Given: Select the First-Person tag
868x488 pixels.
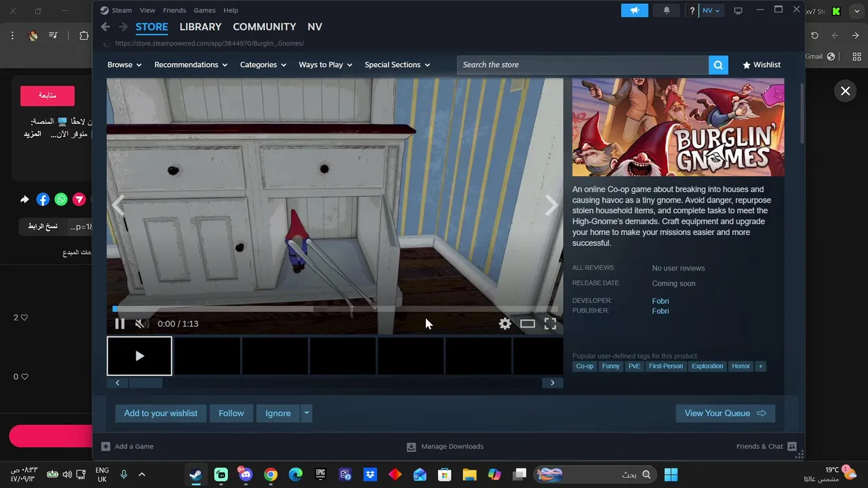Looking at the screenshot, I should 666,366.
